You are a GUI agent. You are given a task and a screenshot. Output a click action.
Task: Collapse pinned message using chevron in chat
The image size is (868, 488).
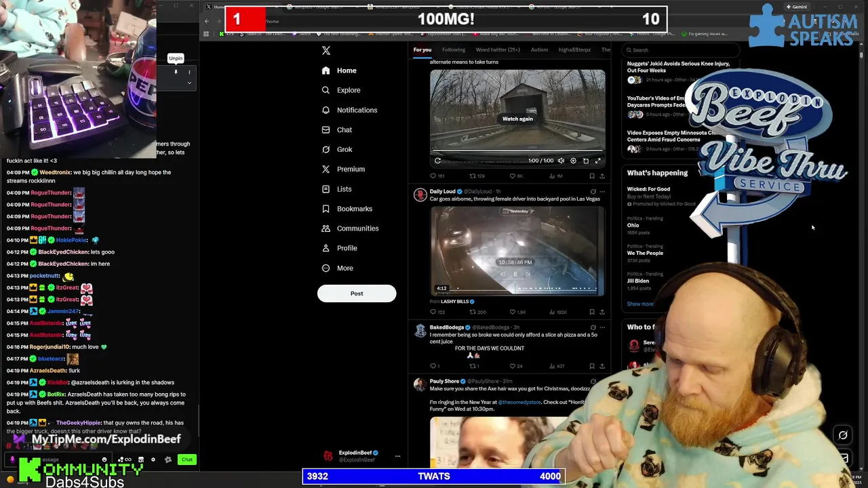189,83
